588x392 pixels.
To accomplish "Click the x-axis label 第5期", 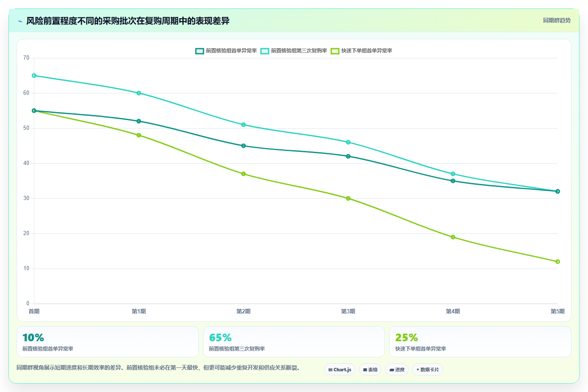I will click(558, 311).
